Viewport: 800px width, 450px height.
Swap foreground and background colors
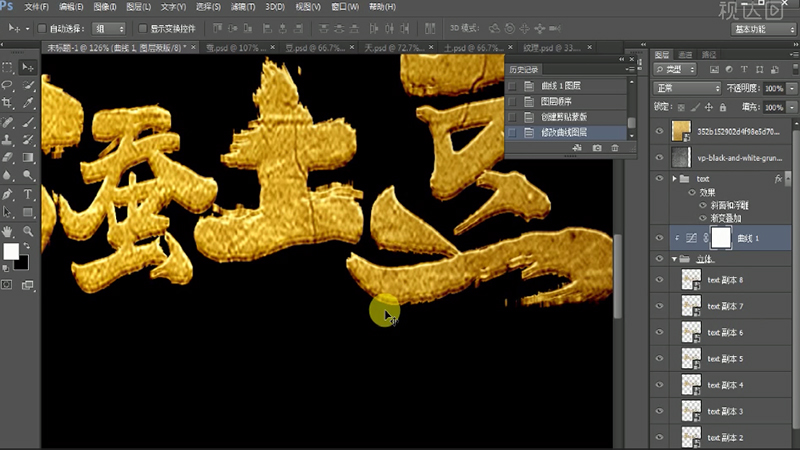pyautogui.click(x=26, y=246)
